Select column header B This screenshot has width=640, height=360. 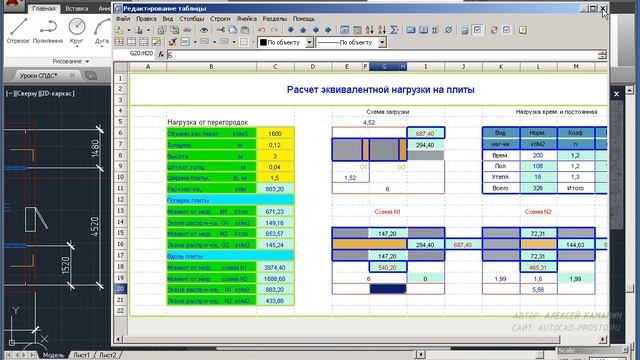[x=211, y=67]
